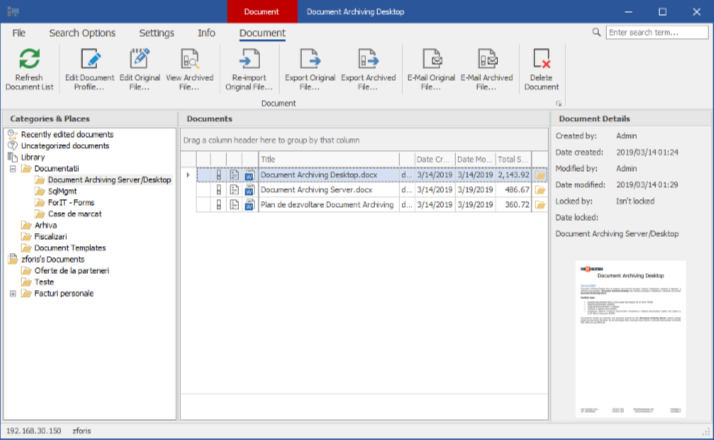Image resolution: width=714 pixels, height=440 pixels.
Task: Click the 360.72 size cell
Action: tap(513, 205)
